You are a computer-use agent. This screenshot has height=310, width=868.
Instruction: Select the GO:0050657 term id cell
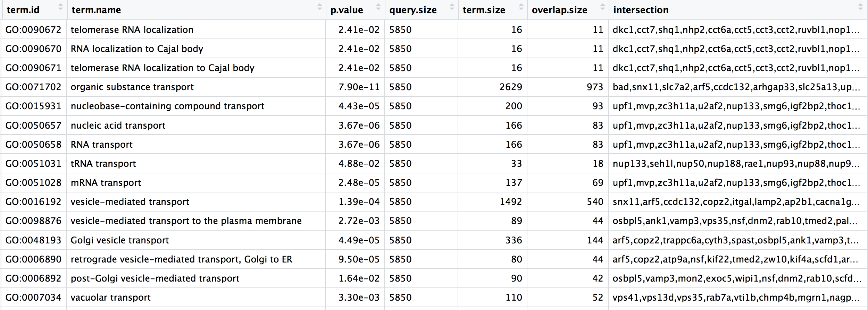point(33,126)
